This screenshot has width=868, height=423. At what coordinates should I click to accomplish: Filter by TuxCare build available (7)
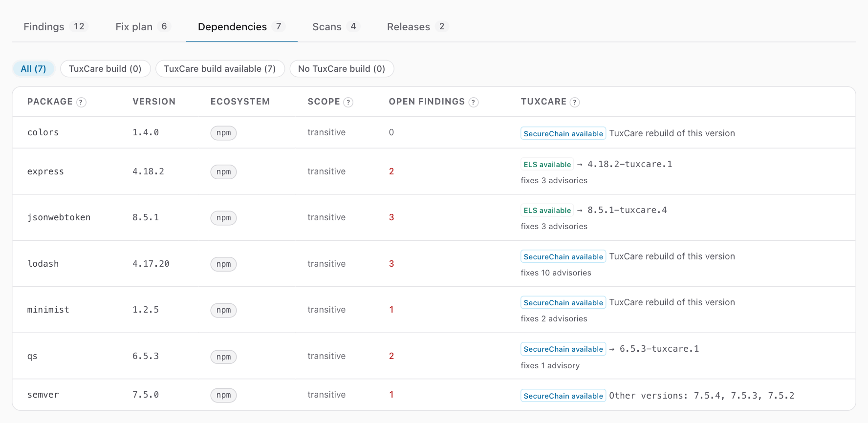220,69
